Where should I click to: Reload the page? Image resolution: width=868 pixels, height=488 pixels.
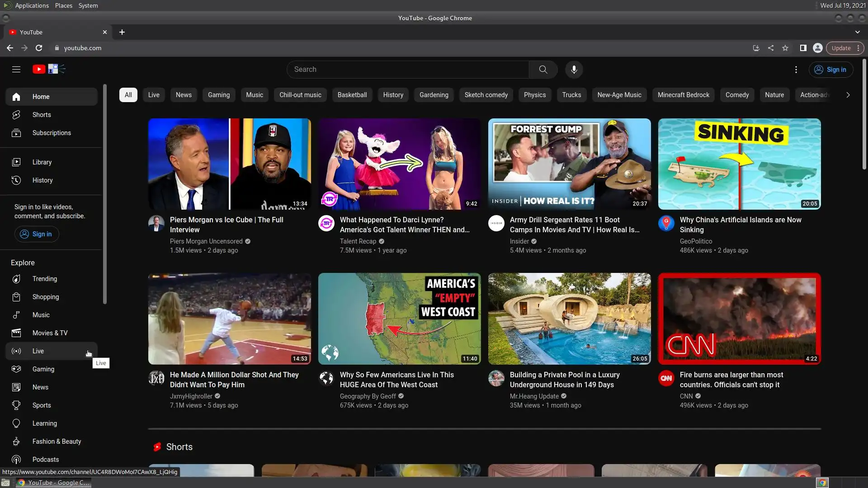[x=39, y=48]
